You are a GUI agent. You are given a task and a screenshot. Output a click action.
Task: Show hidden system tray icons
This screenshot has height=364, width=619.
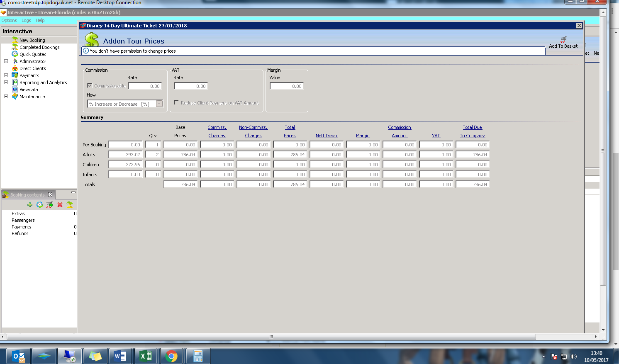tap(543, 357)
